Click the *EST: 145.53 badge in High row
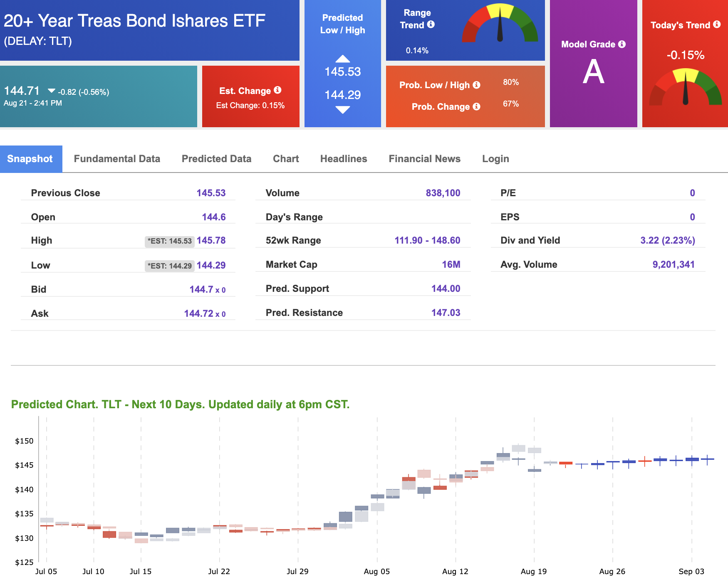The width and height of the screenshot is (728, 582). point(170,241)
